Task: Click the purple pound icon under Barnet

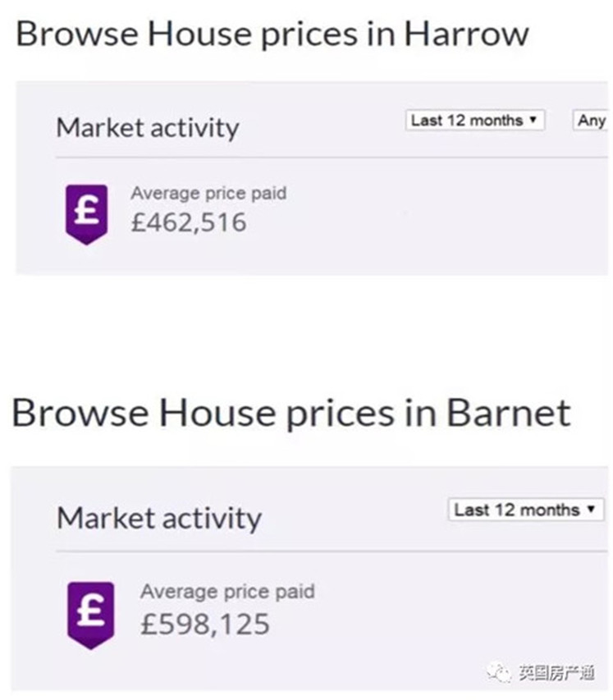Action: (90, 615)
